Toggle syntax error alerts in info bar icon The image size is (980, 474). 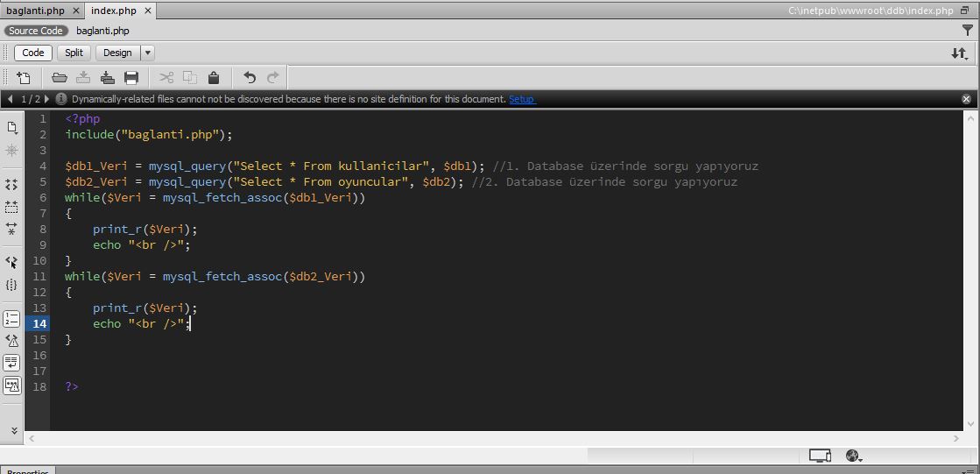click(x=12, y=386)
